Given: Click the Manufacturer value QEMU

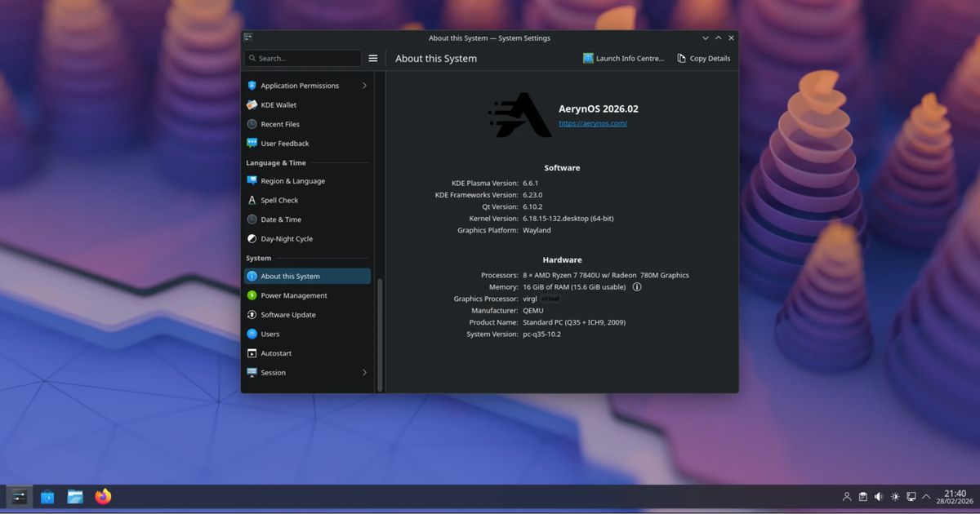Looking at the screenshot, I should click(533, 311).
